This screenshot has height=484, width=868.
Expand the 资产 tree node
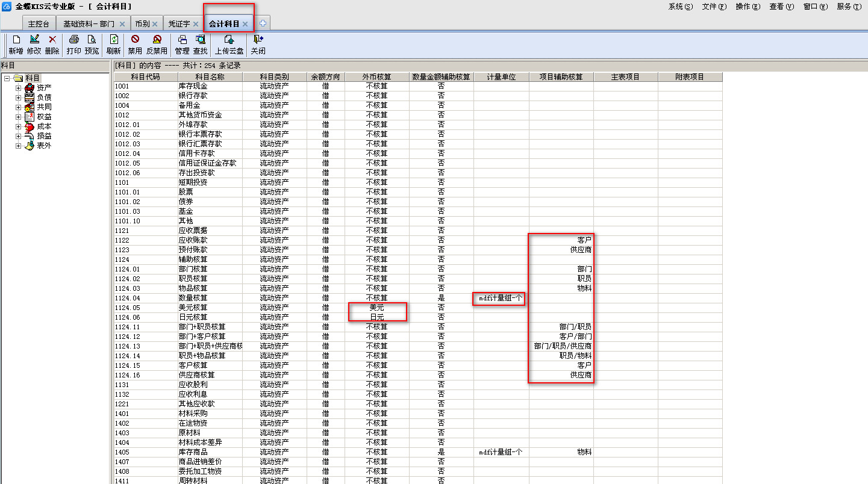19,88
